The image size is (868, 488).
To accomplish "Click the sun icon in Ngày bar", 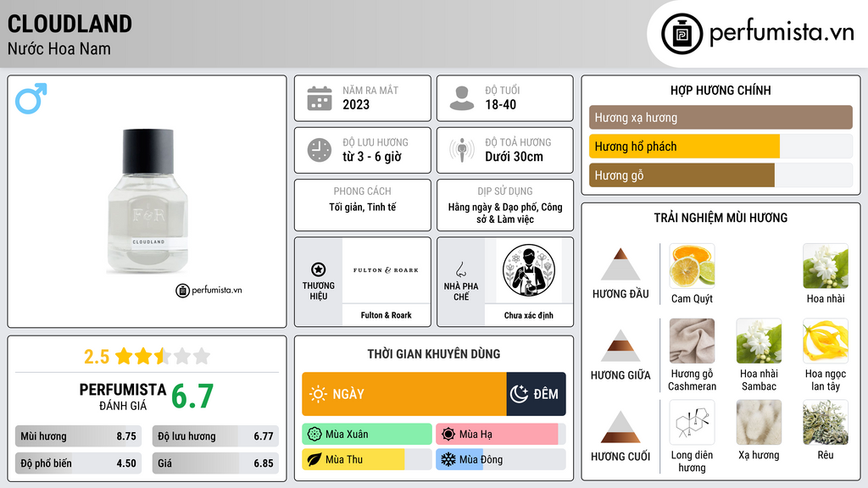I will click(x=319, y=394).
